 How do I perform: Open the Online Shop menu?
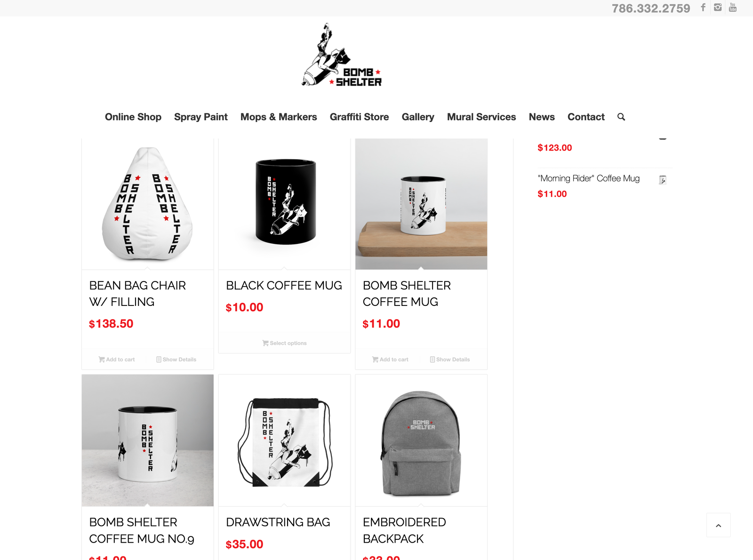[133, 117]
